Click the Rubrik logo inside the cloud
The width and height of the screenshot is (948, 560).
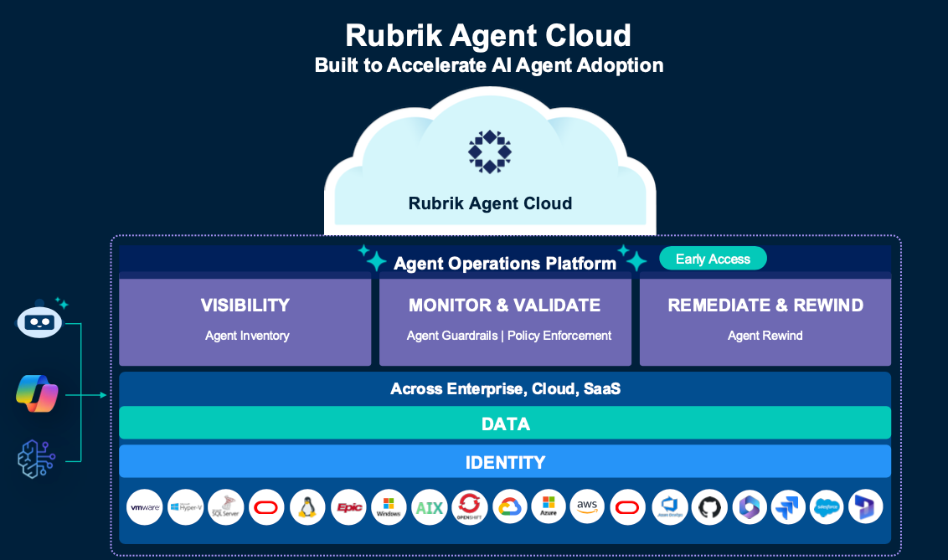pos(490,152)
